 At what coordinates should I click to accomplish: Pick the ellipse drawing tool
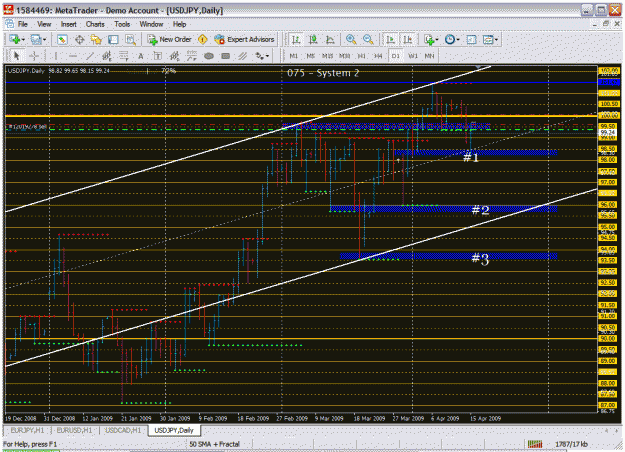click(209, 56)
